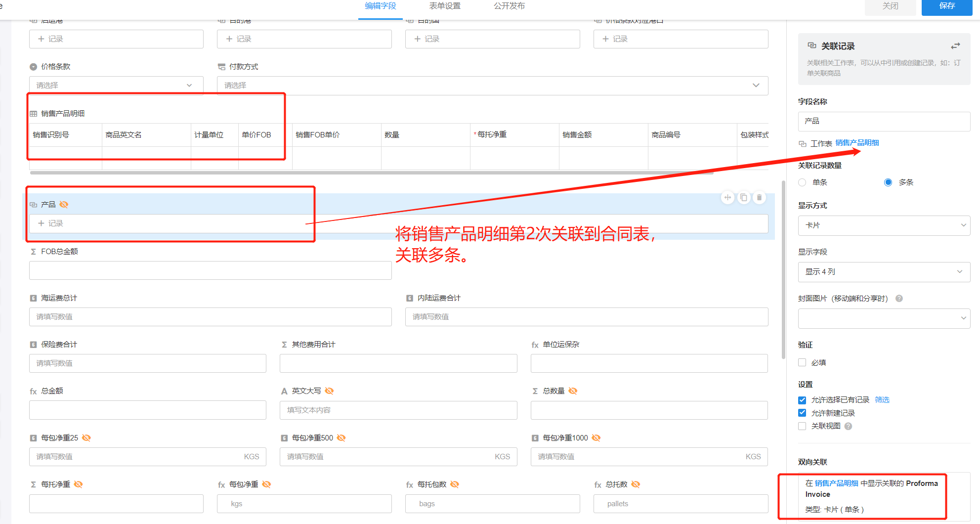This screenshot has height=524, width=980.
Task: Open the 筛选 link
Action: point(882,400)
